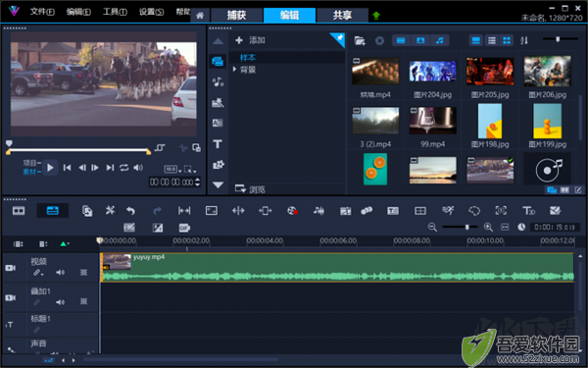
Task: Click the 浏览 browse button
Action: point(250,189)
